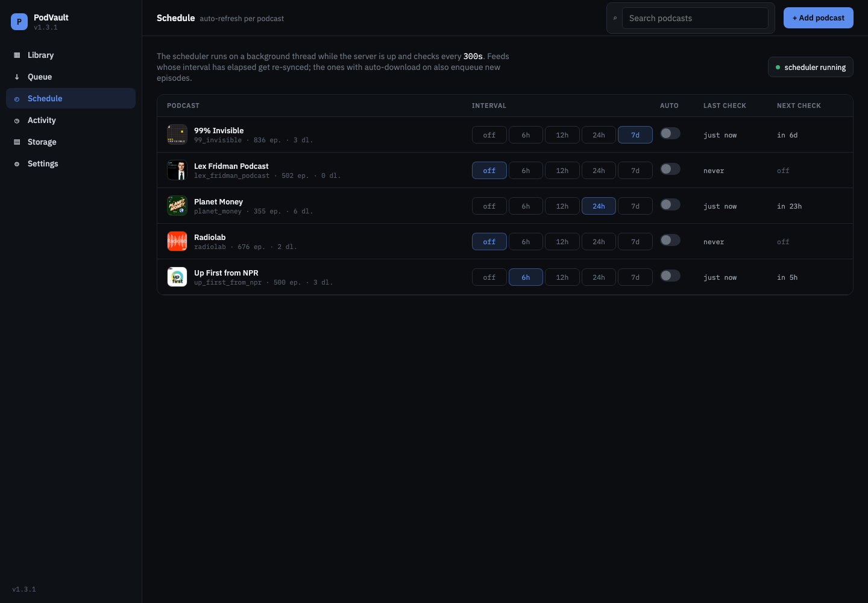Set 99% Invisible interval to 24h
Image resolution: width=868 pixels, height=603 pixels.
click(599, 135)
